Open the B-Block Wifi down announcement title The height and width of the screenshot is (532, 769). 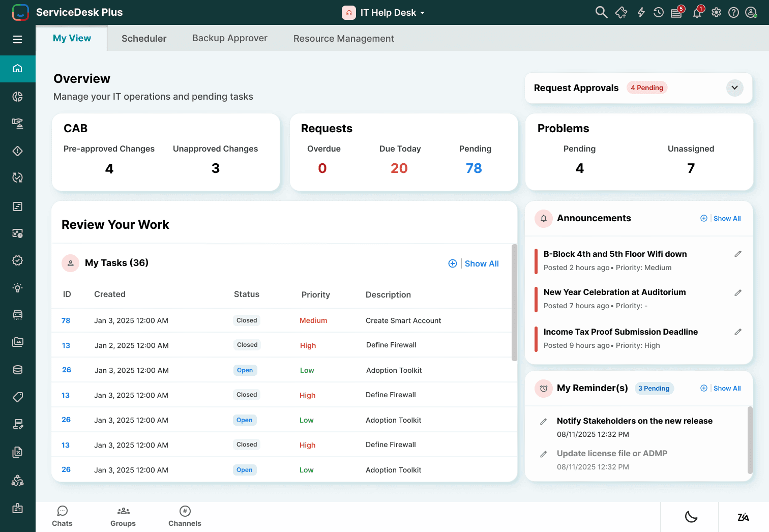[x=615, y=254]
